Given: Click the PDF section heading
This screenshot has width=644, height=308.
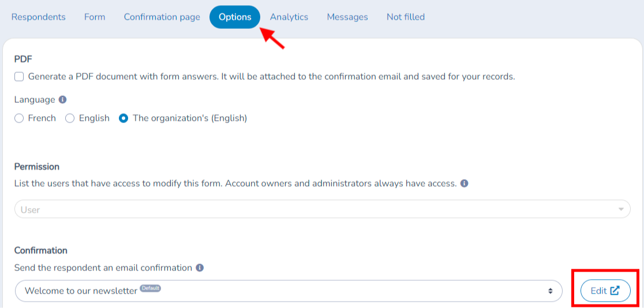Looking at the screenshot, I should click(x=23, y=59).
